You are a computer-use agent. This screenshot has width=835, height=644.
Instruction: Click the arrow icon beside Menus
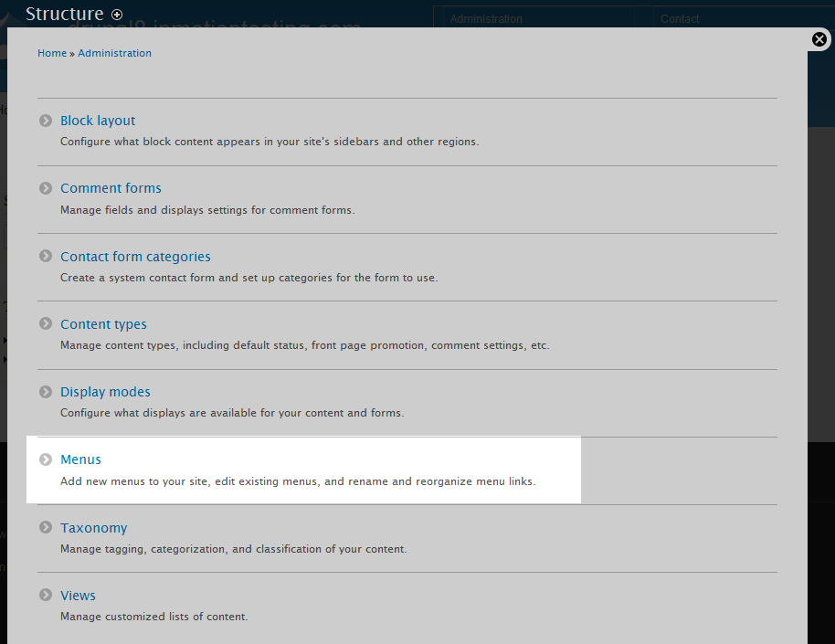pos(46,459)
